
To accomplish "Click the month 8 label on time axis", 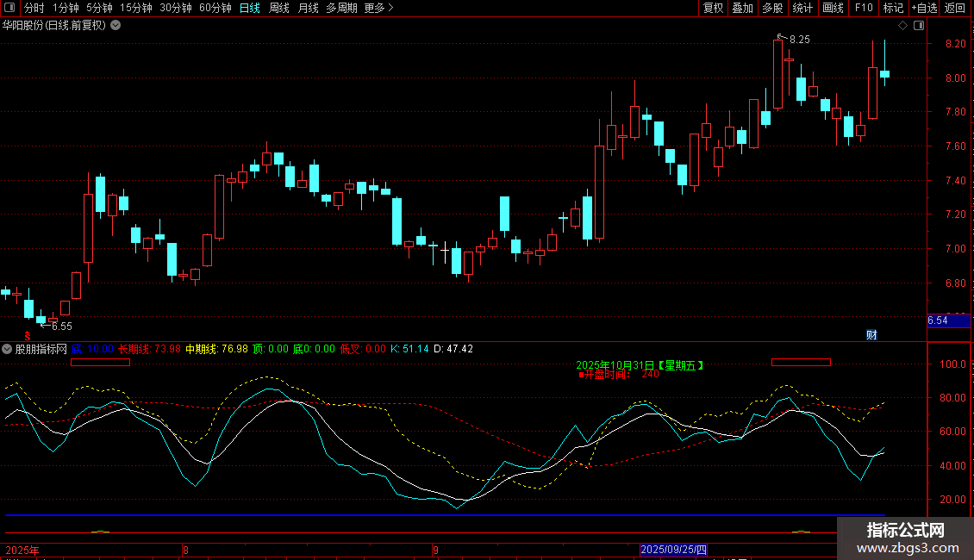I will (185, 550).
